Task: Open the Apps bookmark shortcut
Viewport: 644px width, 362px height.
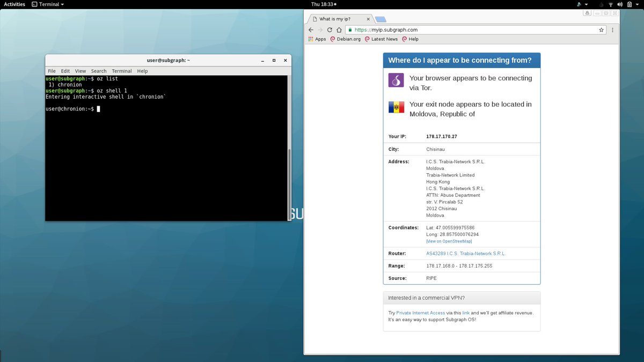Action: [x=317, y=39]
